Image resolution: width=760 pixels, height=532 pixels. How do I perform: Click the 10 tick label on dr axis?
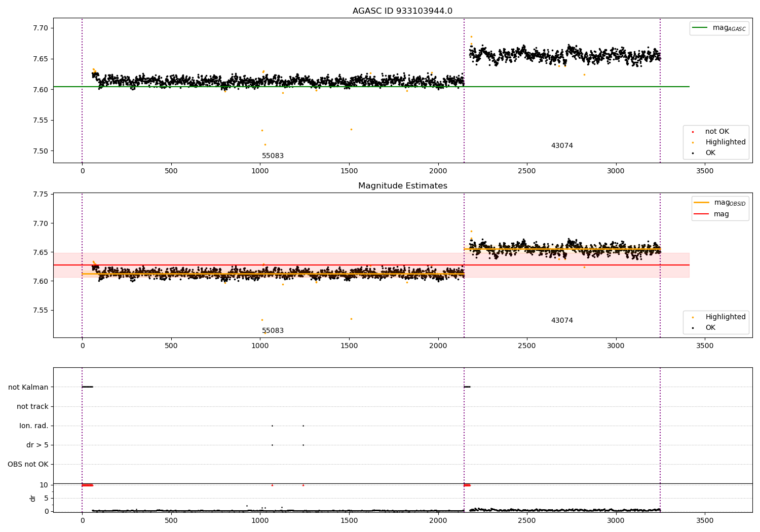click(44, 485)
